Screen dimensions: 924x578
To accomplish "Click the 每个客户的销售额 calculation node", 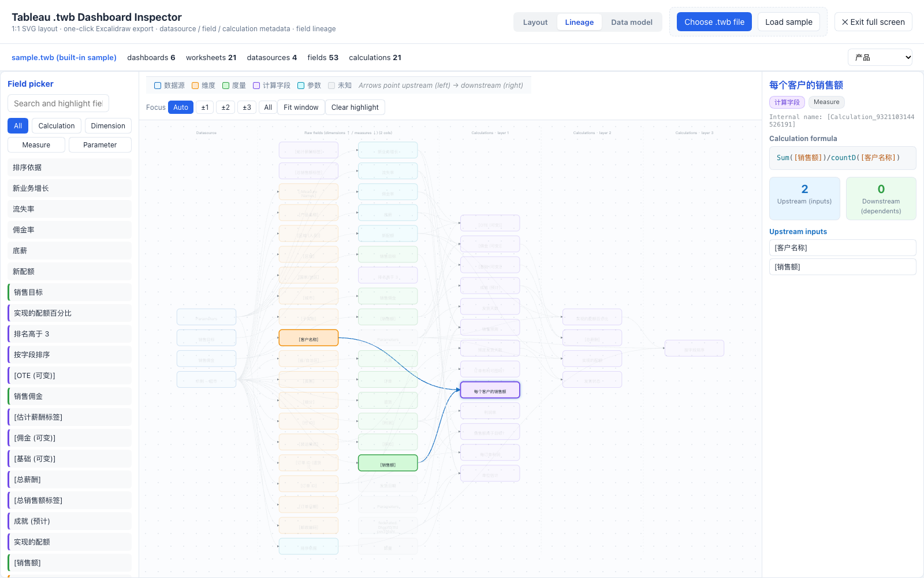I will [490, 390].
